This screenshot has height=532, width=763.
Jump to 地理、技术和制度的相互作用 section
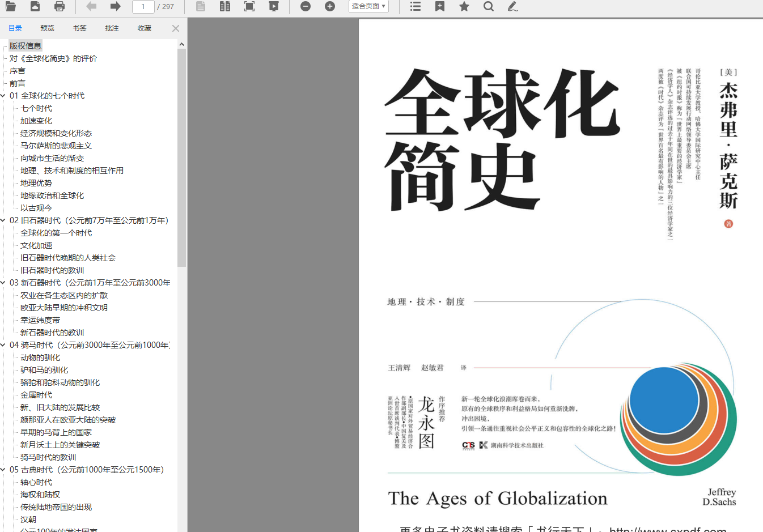point(72,171)
